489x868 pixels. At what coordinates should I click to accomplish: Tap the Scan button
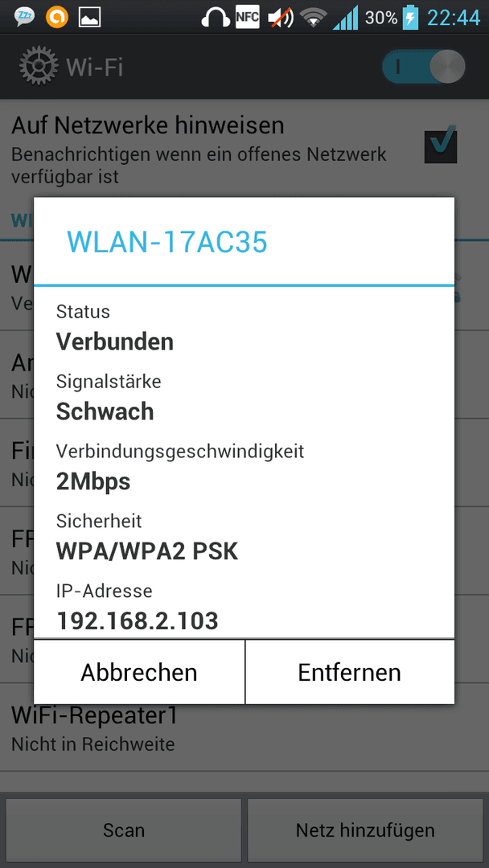click(124, 829)
